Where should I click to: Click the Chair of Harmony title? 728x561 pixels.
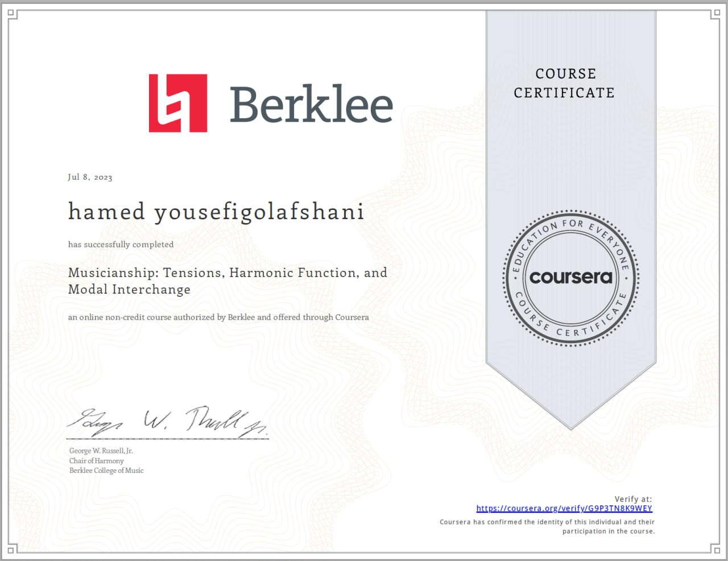pyautogui.click(x=96, y=461)
